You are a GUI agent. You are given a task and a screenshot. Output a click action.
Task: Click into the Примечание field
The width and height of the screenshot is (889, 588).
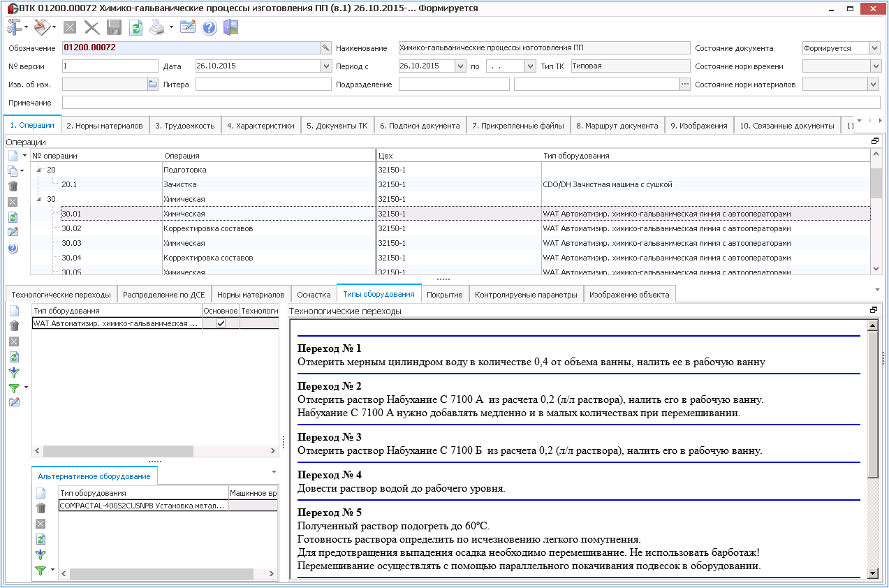[471, 103]
